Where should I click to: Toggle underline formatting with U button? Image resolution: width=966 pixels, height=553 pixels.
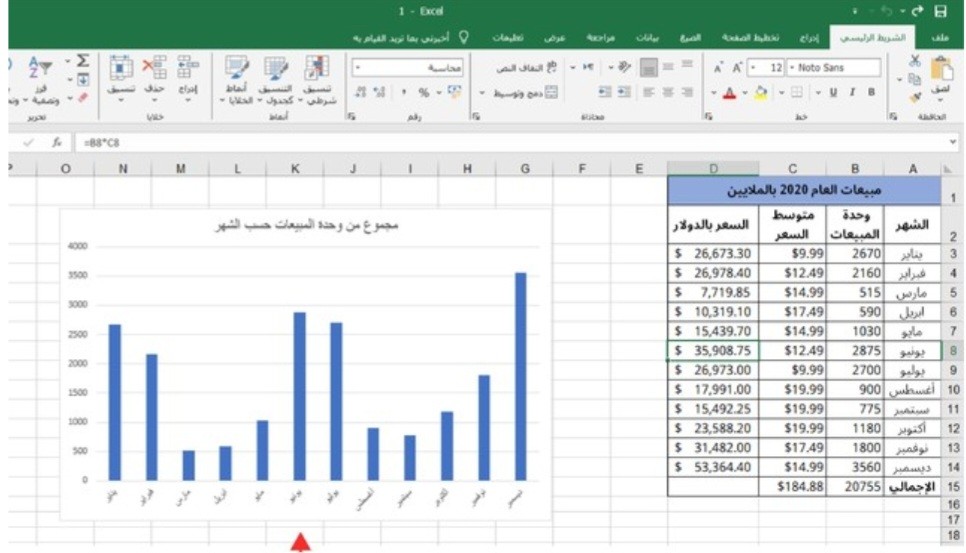(x=831, y=92)
